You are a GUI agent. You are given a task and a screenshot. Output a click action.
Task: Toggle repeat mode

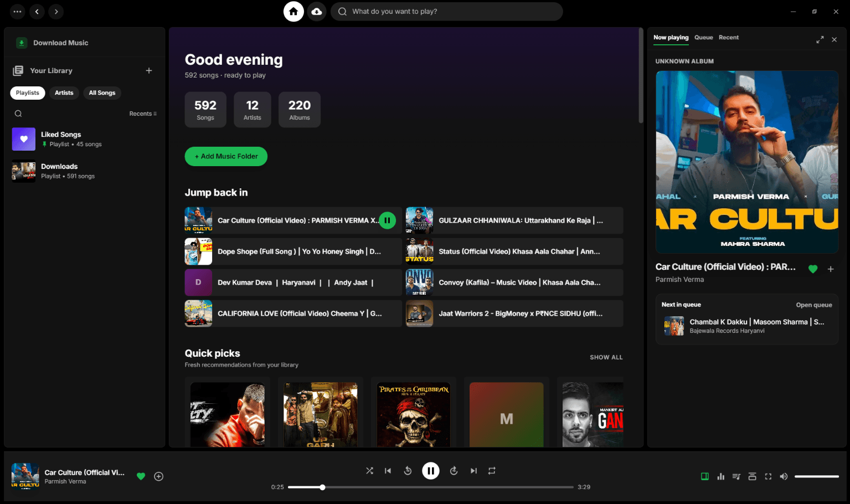[x=492, y=471]
